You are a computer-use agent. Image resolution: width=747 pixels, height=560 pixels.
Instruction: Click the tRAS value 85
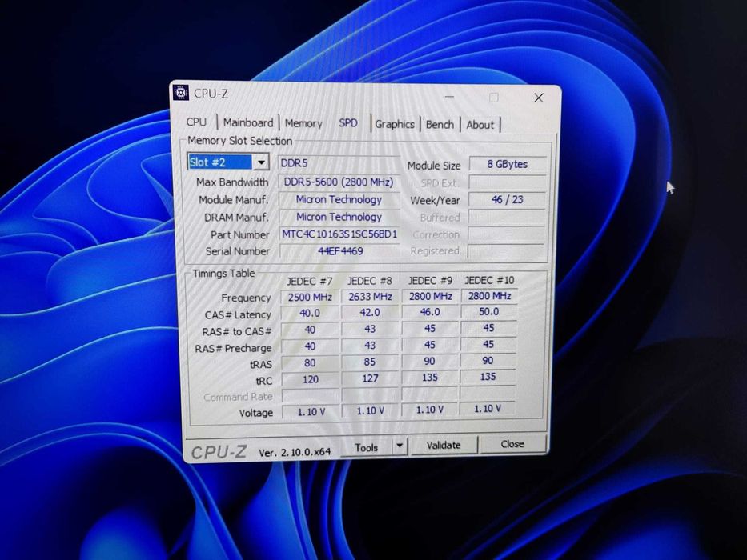click(370, 362)
